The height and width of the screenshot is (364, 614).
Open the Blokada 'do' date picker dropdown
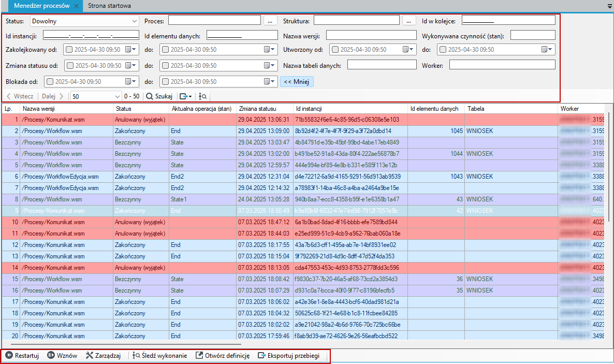tap(269, 81)
